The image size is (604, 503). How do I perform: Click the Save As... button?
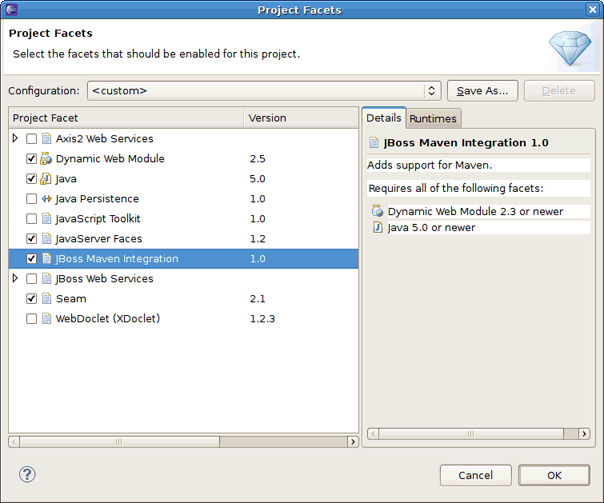coord(482,91)
